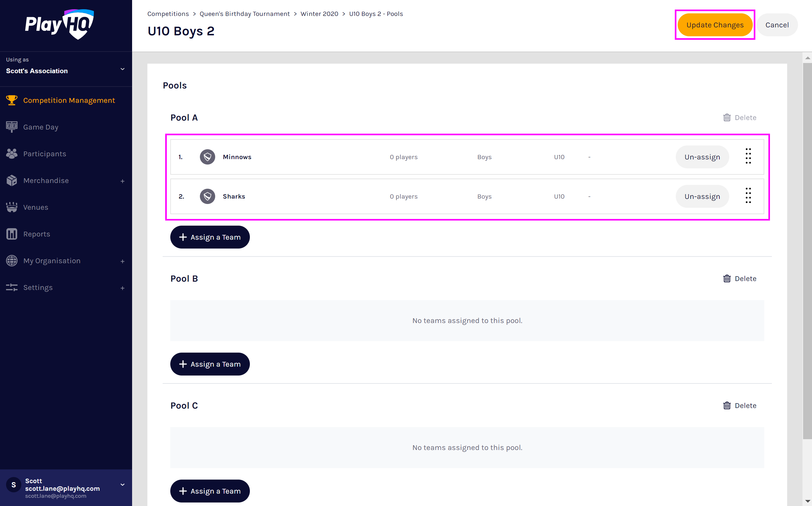Click the Pool C 'No teams assigned' message
812x506 pixels.
[x=467, y=447]
